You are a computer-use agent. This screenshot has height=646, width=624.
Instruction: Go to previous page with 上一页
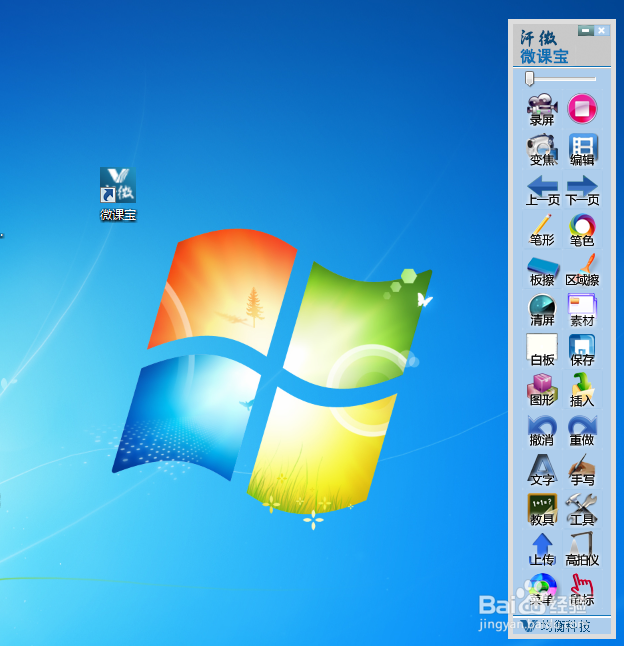tap(542, 190)
